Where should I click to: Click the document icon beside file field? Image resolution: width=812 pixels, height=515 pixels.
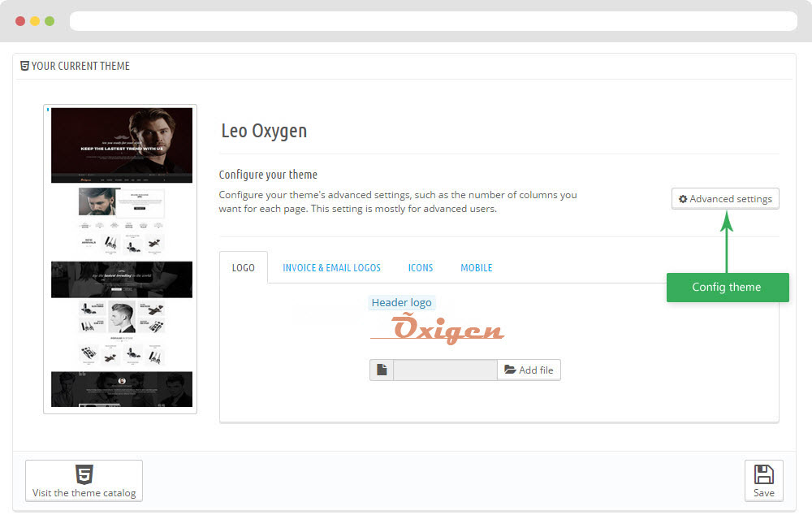[x=382, y=370]
